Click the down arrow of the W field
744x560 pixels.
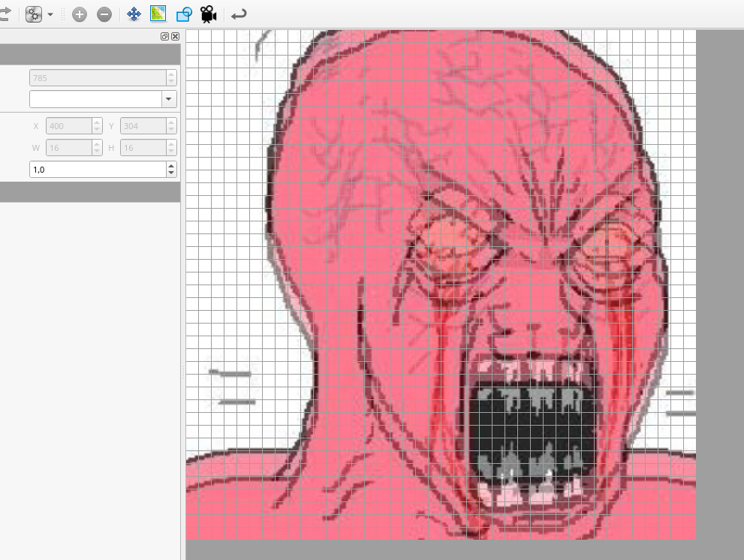(97, 152)
